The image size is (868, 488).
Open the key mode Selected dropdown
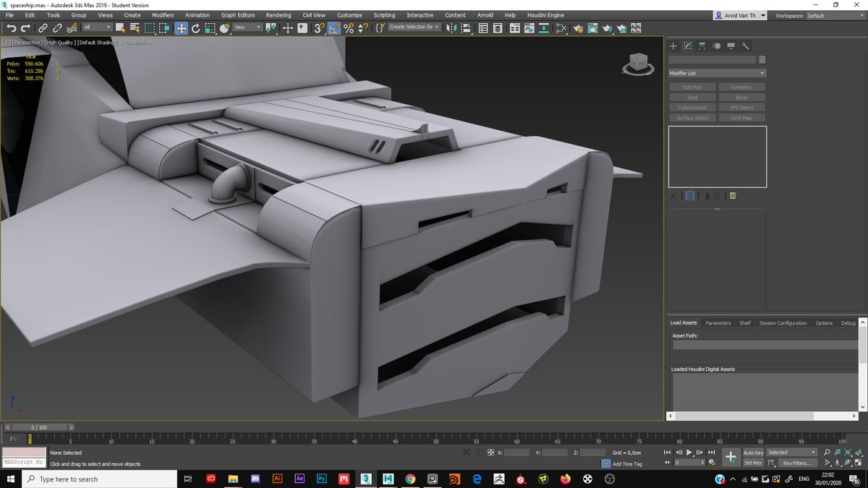click(x=791, y=453)
